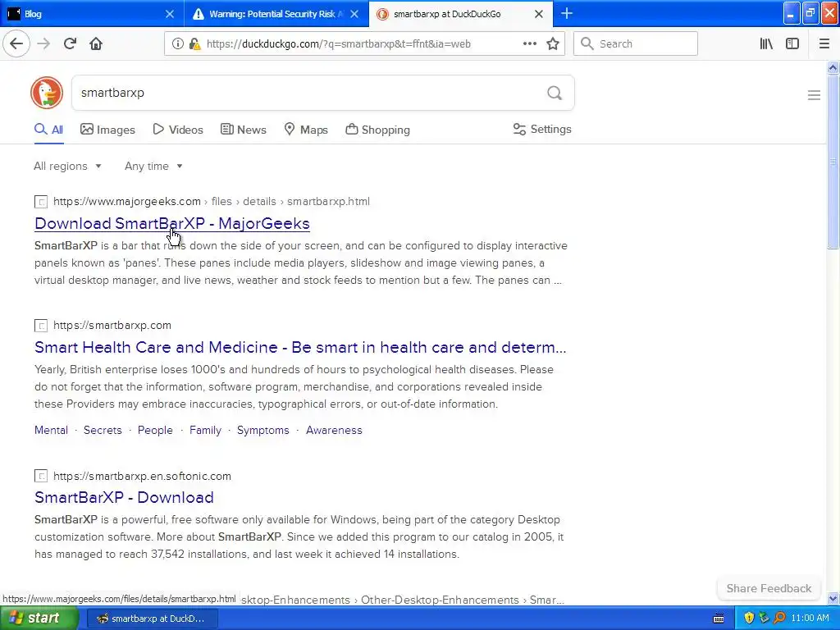Viewport: 840px width, 630px height.
Task: Switch to Images results
Action: pyautogui.click(x=107, y=130)
